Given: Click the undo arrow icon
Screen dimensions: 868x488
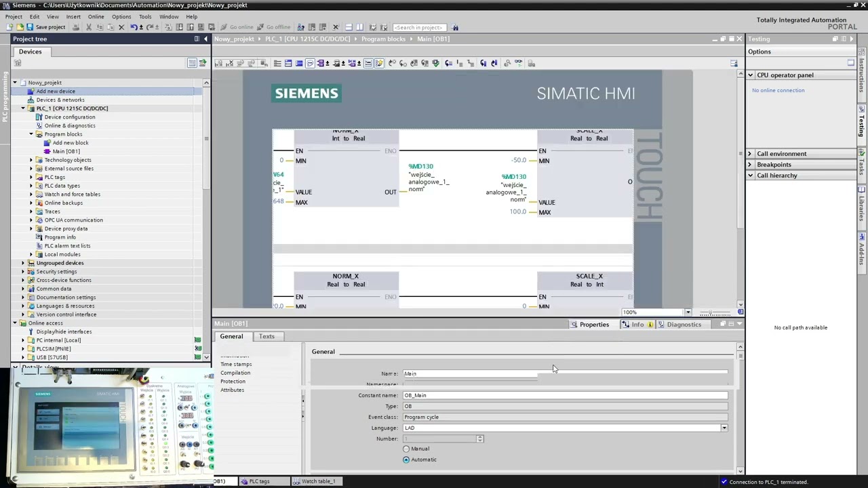Looking at the screenshot, I should pyautogui.click(x=134, y=27).
